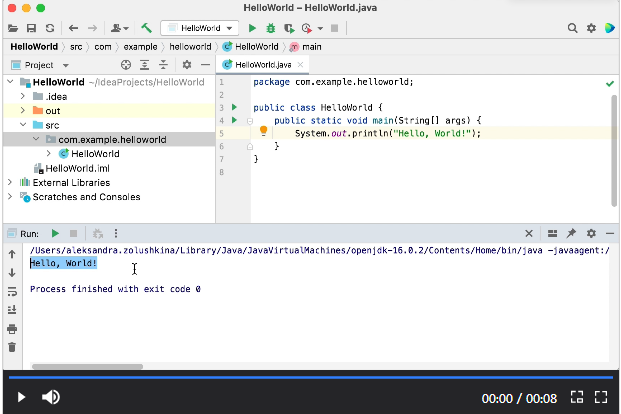Click the src breadcrumb
Image resolution: width=621 pixels, height=414 pixels.
point(76,47)
